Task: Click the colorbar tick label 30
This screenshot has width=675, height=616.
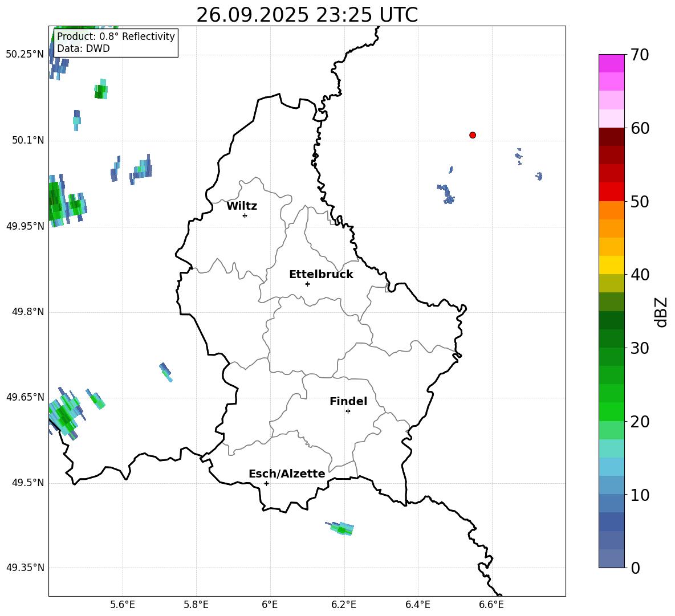Action: (640, 348)
